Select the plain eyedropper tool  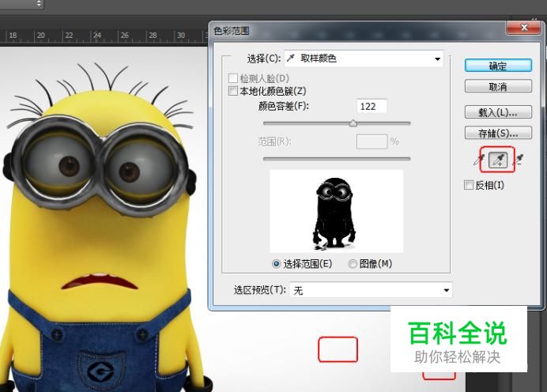click(x=479, y=160)
